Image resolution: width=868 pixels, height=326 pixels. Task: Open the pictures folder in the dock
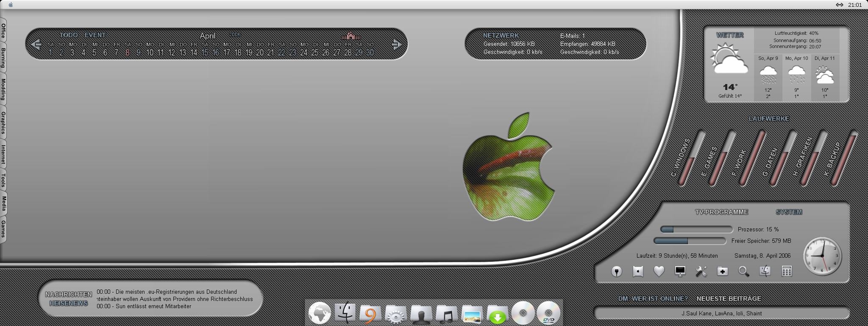pyautogui.click(x=472, y=315)
